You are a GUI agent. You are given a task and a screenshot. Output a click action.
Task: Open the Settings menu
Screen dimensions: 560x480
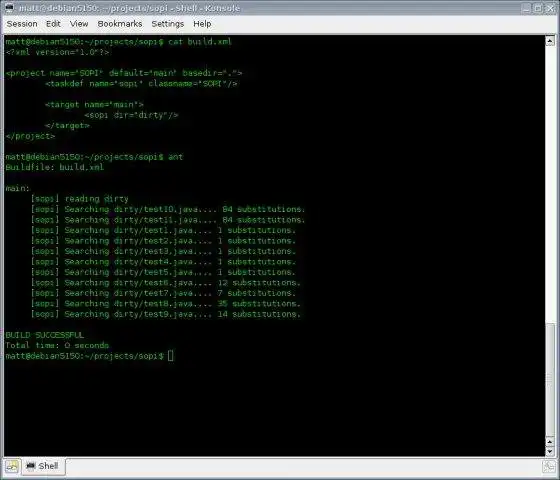[168, 24]
